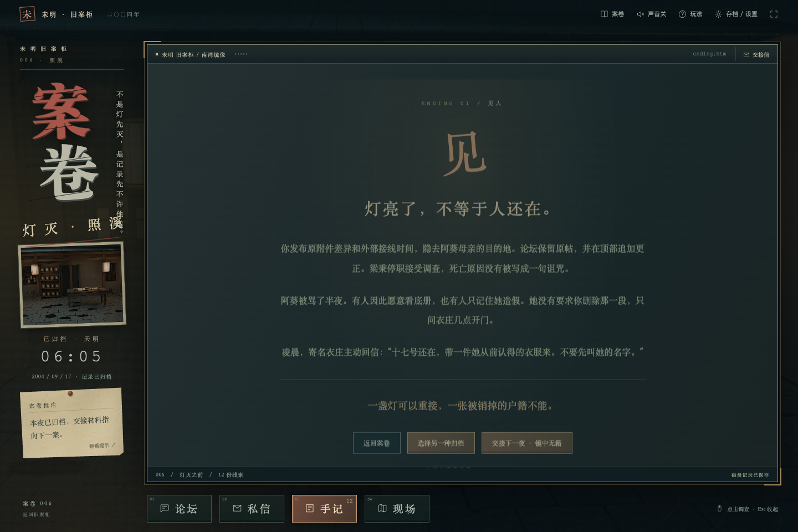Click the 未明 · 旧案柜 title text
This screenshot has height=532, width=798.
pyautogui.click(x=67, y=14)
